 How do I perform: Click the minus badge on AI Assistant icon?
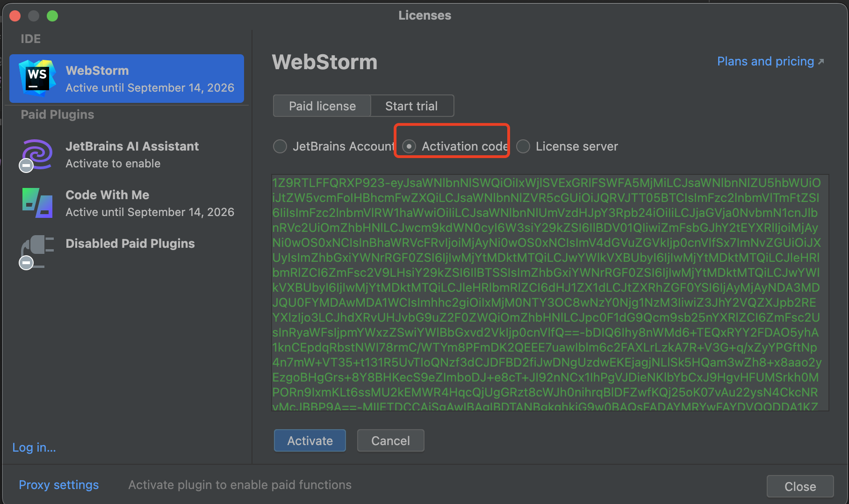click(x=26, y=166)
